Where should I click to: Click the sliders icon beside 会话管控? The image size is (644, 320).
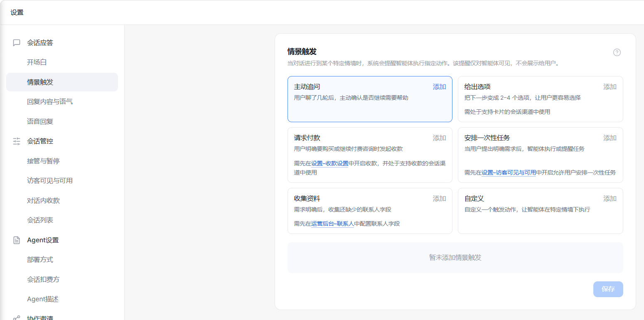(x=17, y=141)
